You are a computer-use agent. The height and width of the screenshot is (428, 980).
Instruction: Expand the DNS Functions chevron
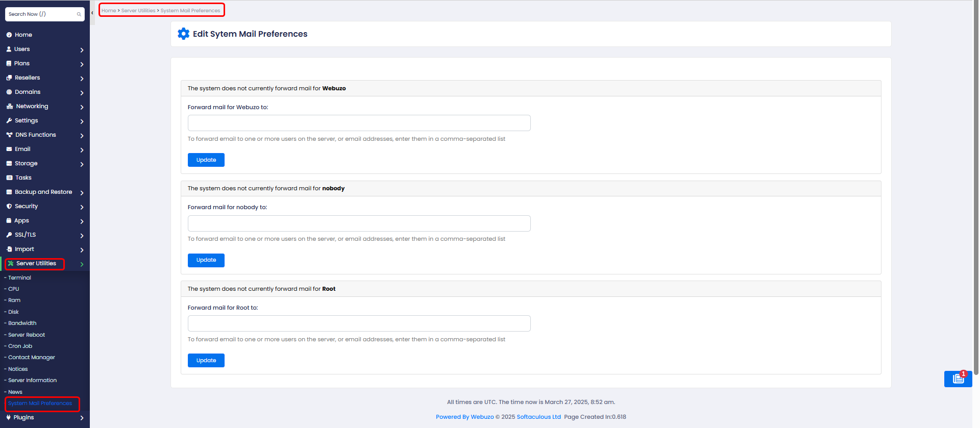click(x=82, y=136)
